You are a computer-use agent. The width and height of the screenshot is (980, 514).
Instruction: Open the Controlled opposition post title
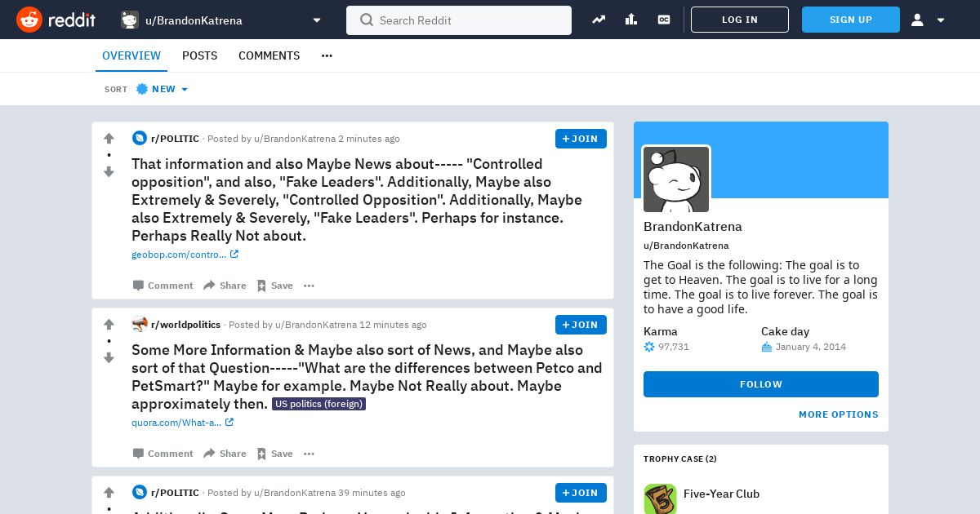tap(357, 200)
